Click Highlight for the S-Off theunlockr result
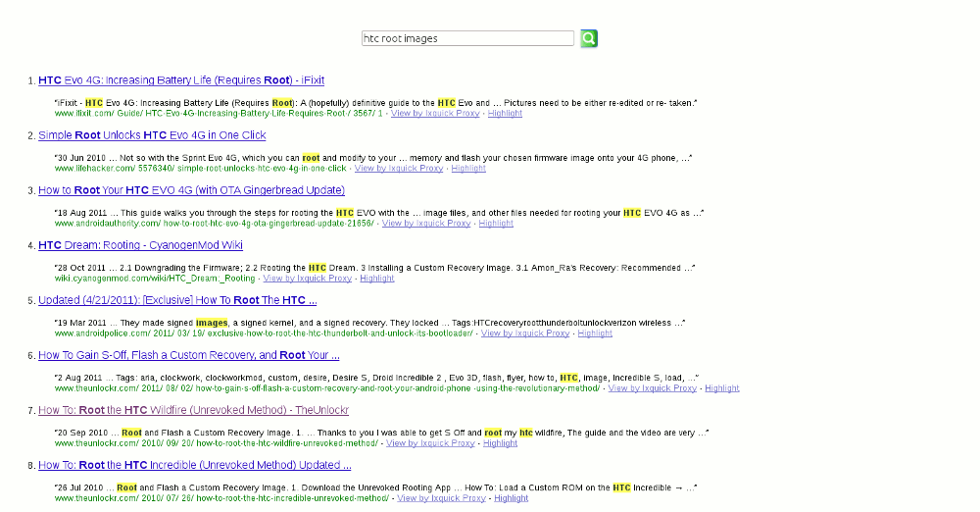 (722, 388)
